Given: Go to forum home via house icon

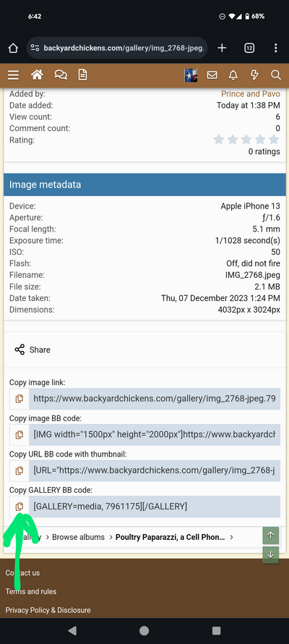Looking at the screenshot, I should click(37, 75).
